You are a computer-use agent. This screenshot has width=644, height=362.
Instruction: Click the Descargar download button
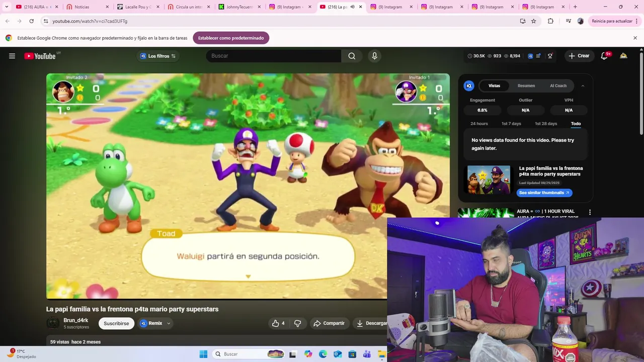coord(370,323)
